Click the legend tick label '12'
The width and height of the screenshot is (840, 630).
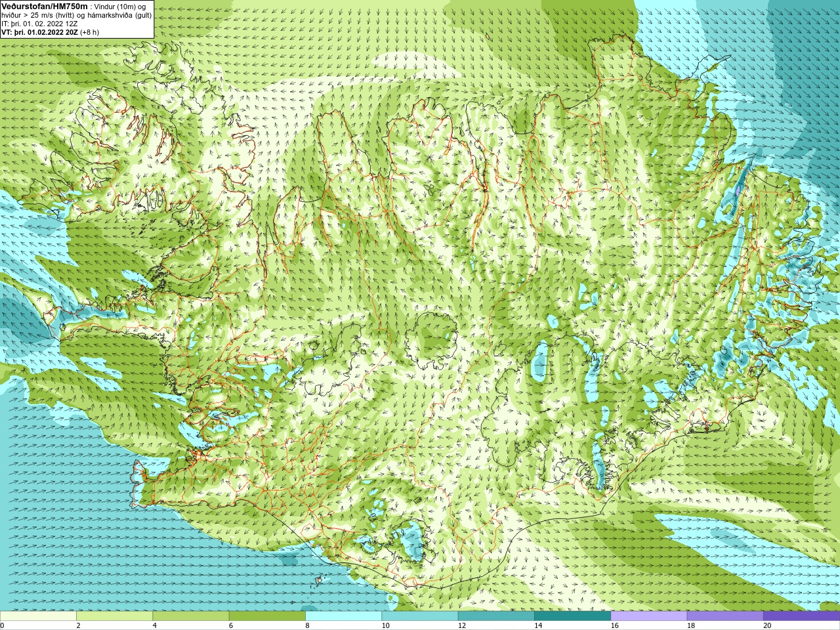[462, 625]
